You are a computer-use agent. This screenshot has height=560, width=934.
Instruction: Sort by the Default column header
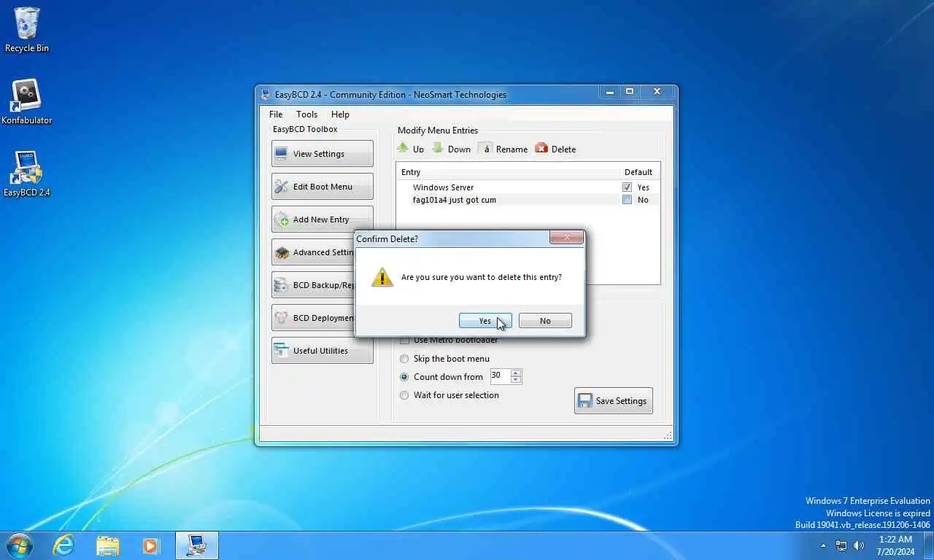point(638,172)
